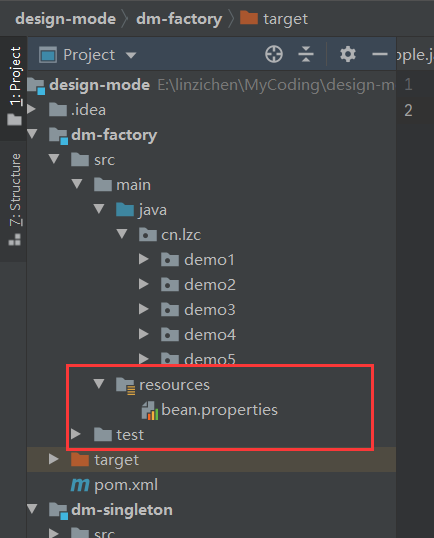
Task: Collapse the cn.lzc package arrow
Action: [x=122, y=234]
